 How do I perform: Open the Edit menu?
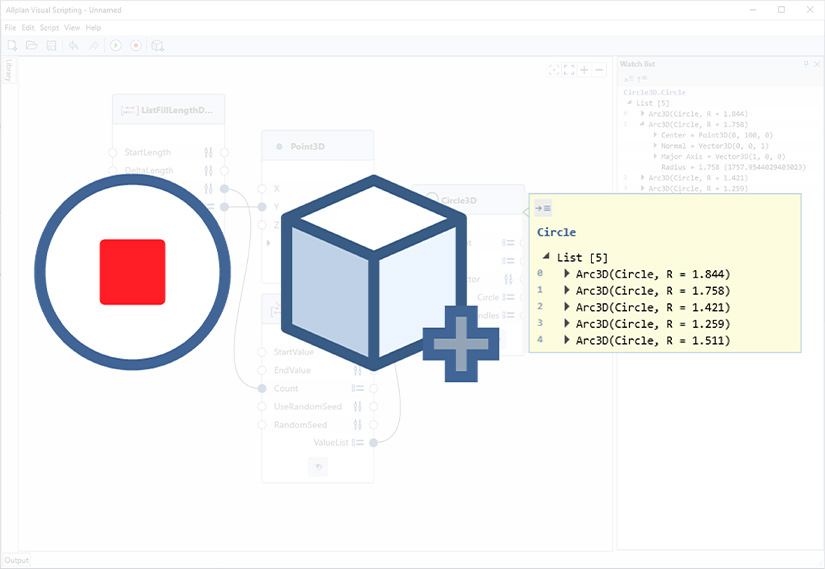(28, 27)
